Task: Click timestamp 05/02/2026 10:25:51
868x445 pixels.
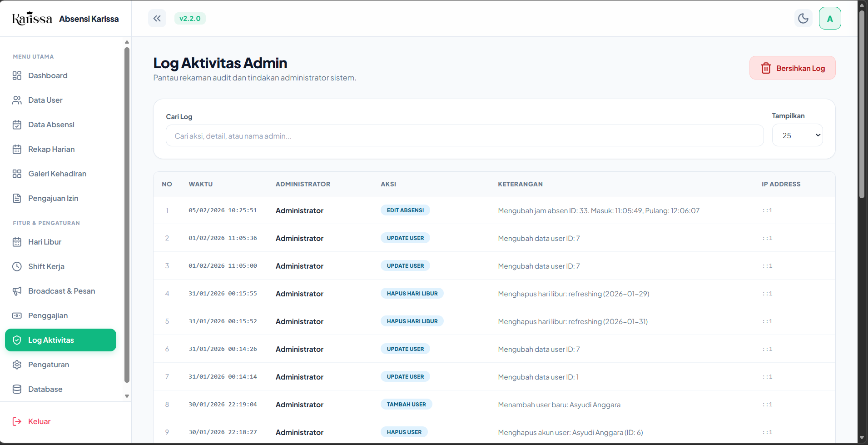Action: click(x=223, y=210)
